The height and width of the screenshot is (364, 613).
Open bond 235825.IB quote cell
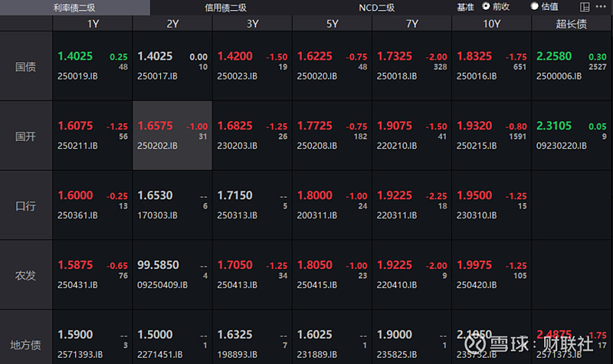(x=411, y=337)
